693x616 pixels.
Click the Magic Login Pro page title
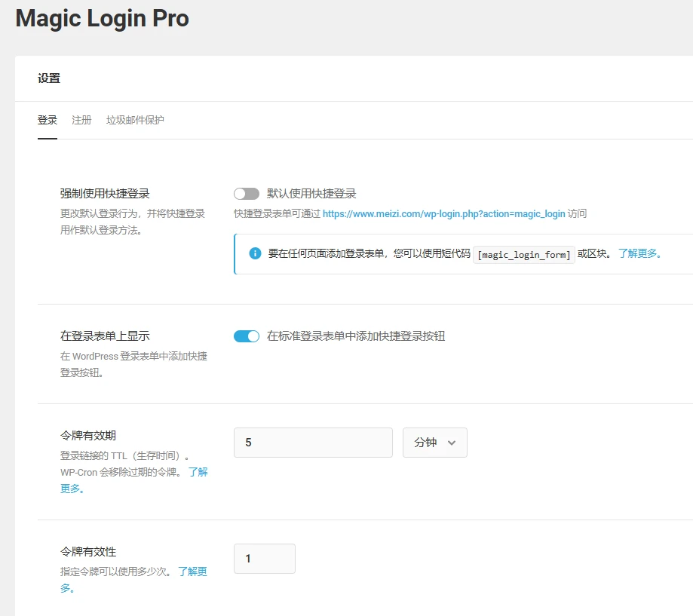coord(102,19)
